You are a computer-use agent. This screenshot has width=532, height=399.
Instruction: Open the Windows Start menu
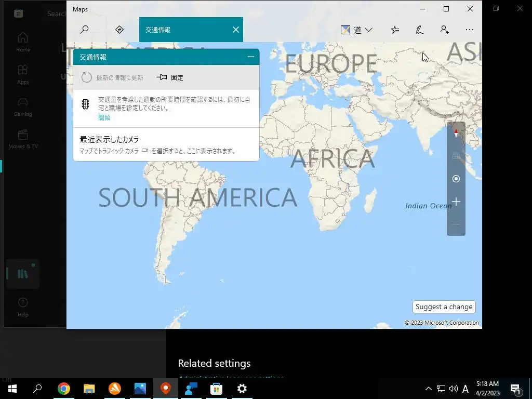point(12,389)
